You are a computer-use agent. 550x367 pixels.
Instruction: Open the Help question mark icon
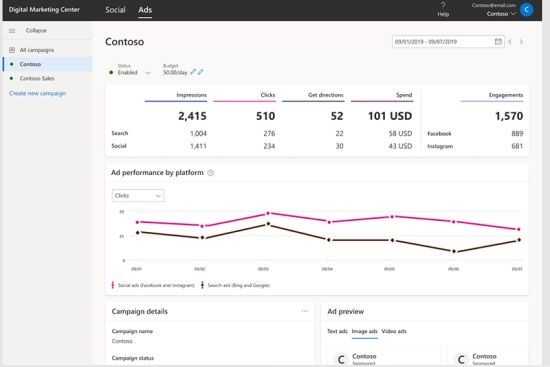tap(443, 5)
